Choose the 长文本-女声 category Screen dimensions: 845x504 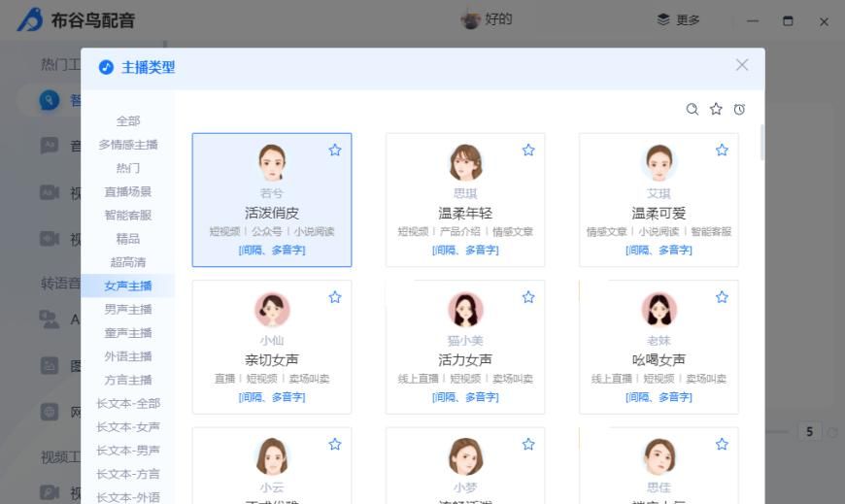coord(127,427)
